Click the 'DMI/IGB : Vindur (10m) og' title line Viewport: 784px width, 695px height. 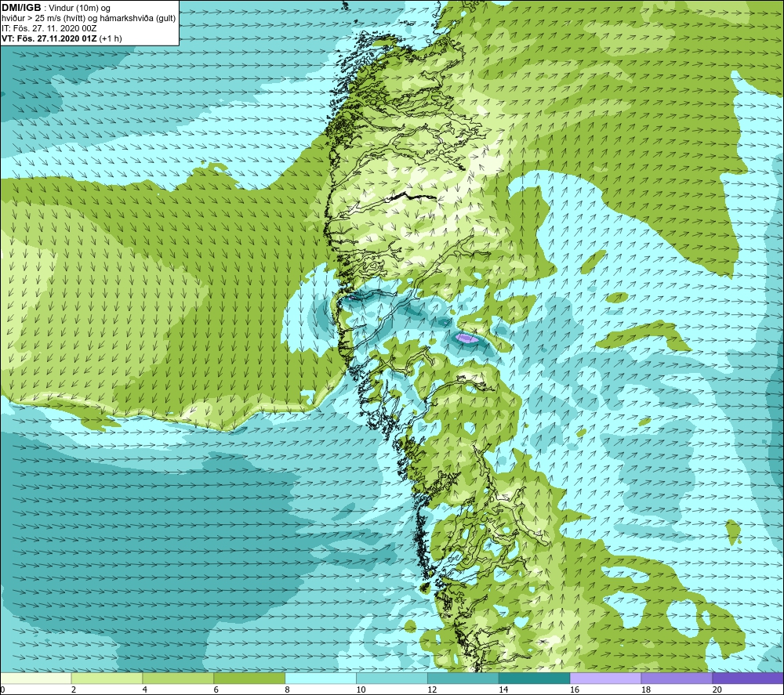[56, 8]
